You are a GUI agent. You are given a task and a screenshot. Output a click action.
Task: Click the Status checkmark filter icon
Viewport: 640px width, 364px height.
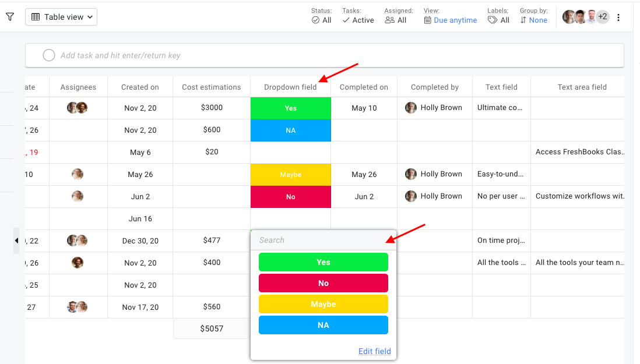point(315,20)
